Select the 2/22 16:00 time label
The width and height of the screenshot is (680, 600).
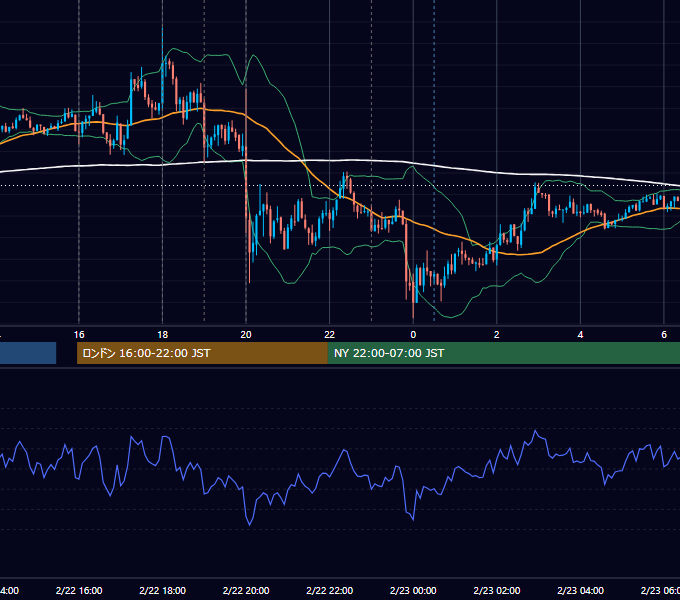click(x=79, y=590)
